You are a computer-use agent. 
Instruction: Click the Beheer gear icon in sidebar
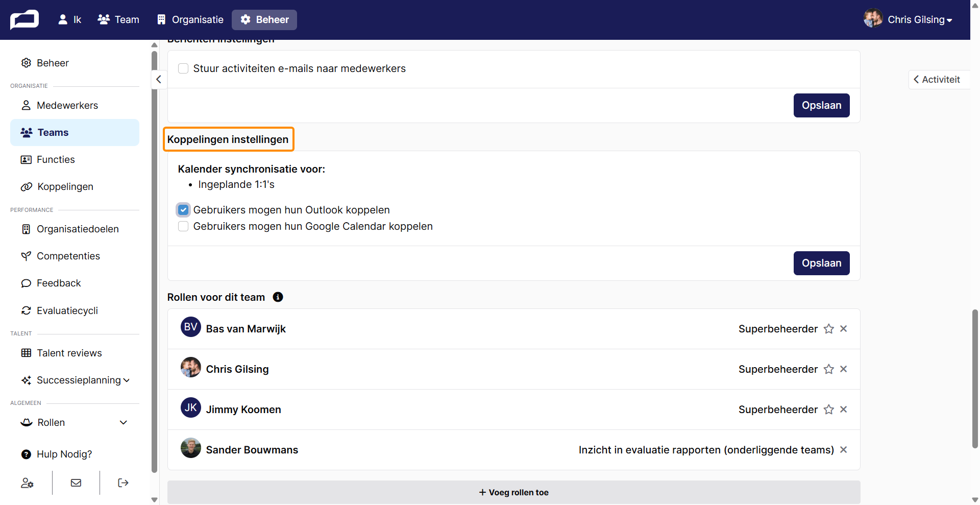26,63
